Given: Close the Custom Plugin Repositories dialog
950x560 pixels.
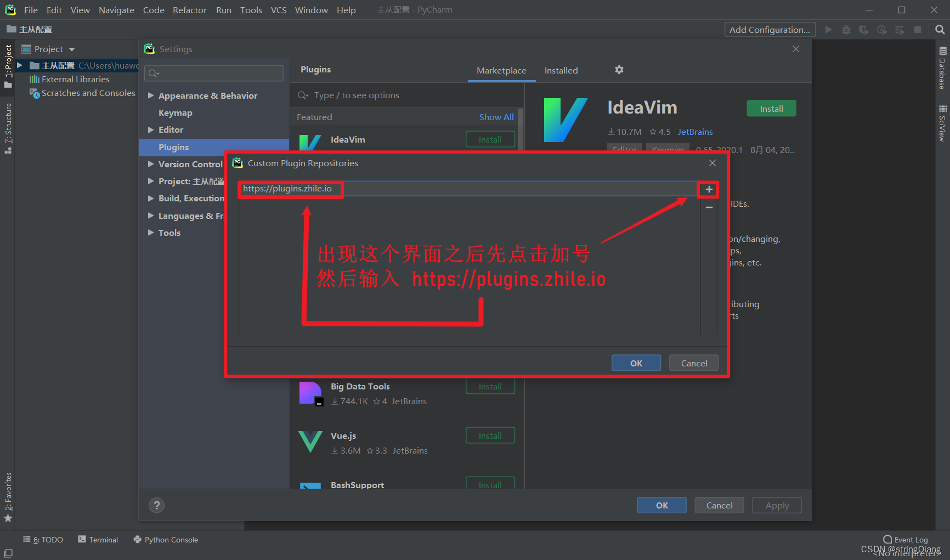Looking at the screenshot, I should tap(712, 163).
